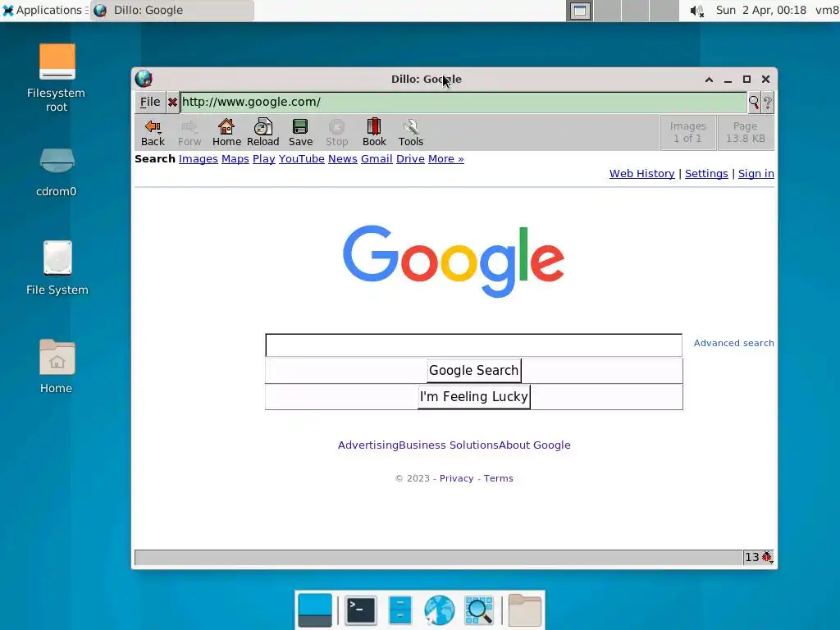Save the page with the Save icon
The height and width of the screenshot is (630, 840).
coord(300,132)
